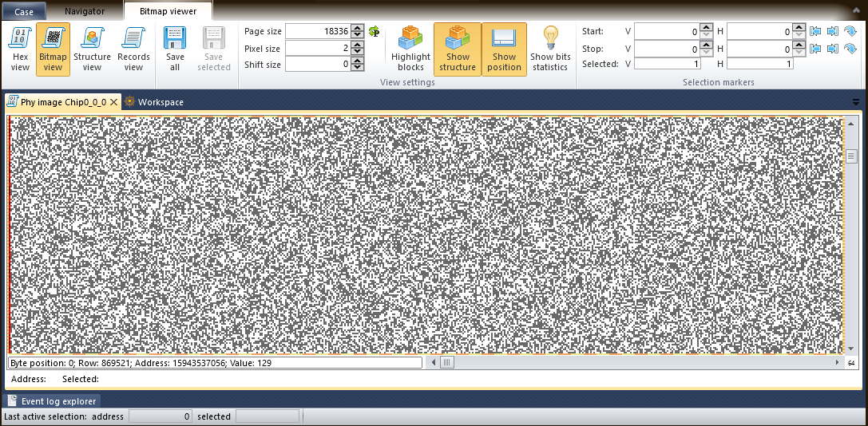868x426 pixels.
Task: Click the Stop row left-jump arrow icon
Action: (814, 49)
